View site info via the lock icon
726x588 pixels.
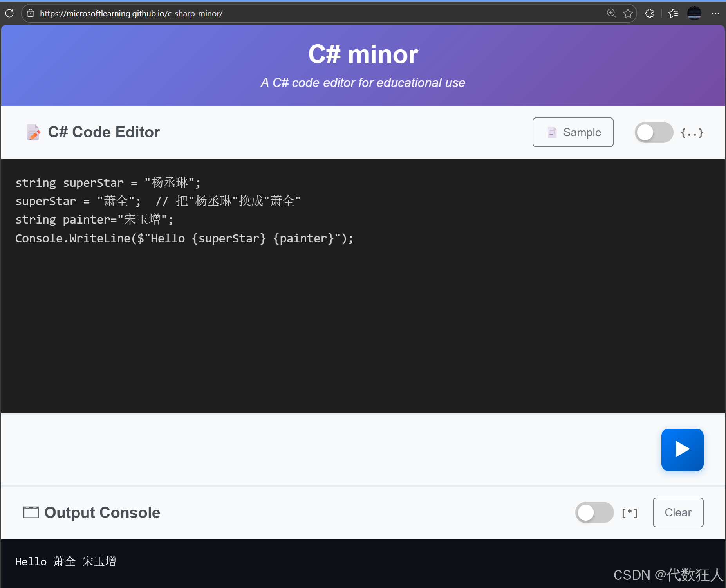tap(31, 13)
